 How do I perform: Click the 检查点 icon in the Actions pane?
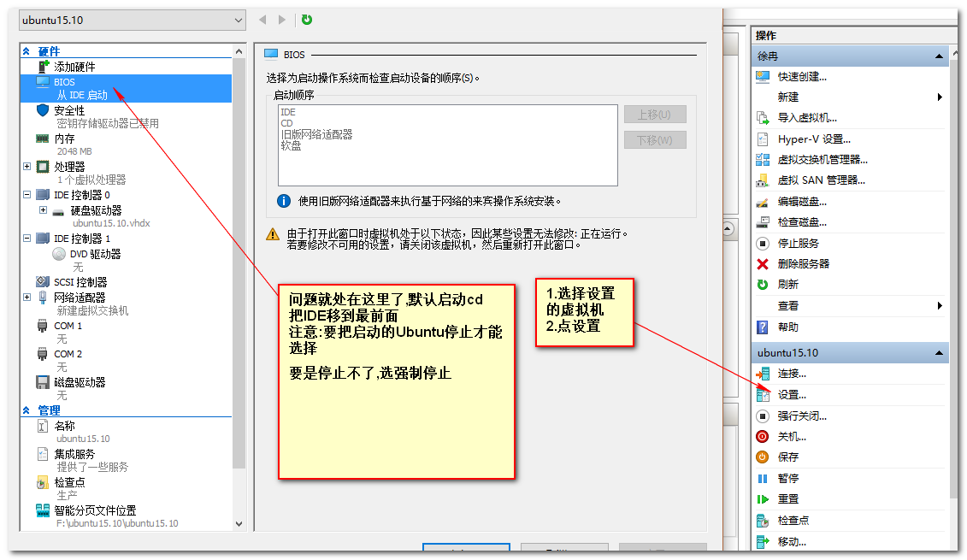[763, 522]
